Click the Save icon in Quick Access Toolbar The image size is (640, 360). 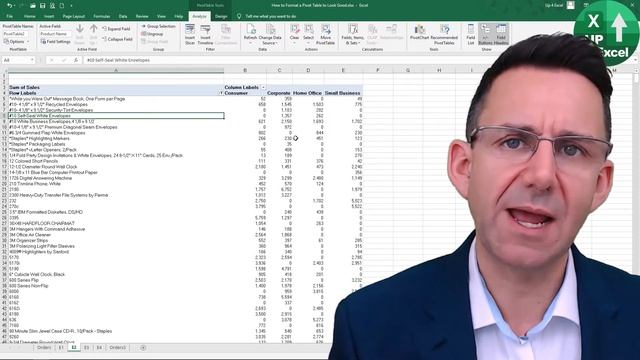click(x=42, y=6)
